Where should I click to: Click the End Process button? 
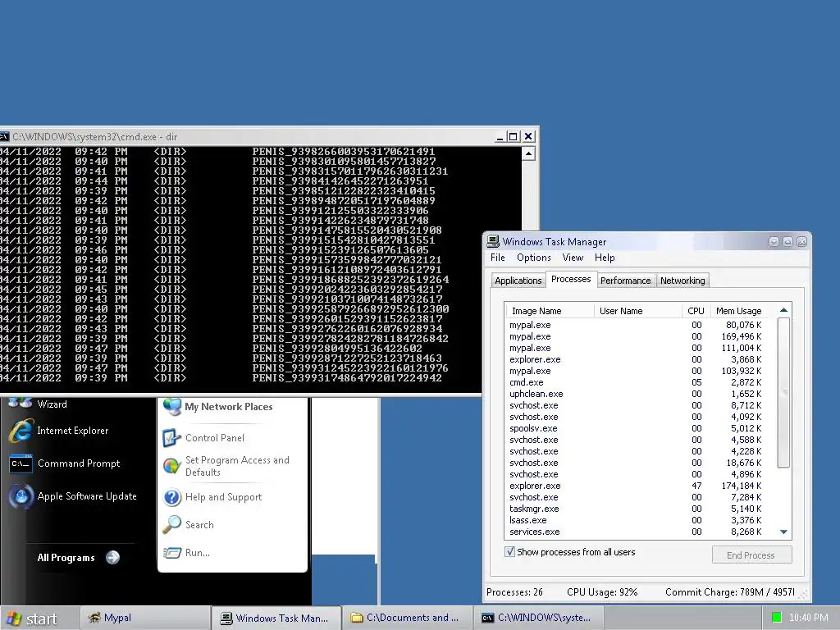[751, 555]
